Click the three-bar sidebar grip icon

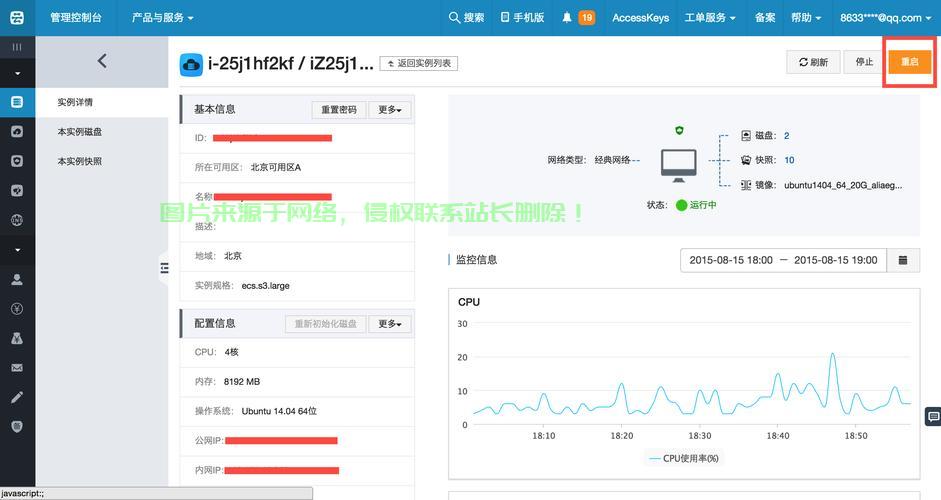click(17, 47)
